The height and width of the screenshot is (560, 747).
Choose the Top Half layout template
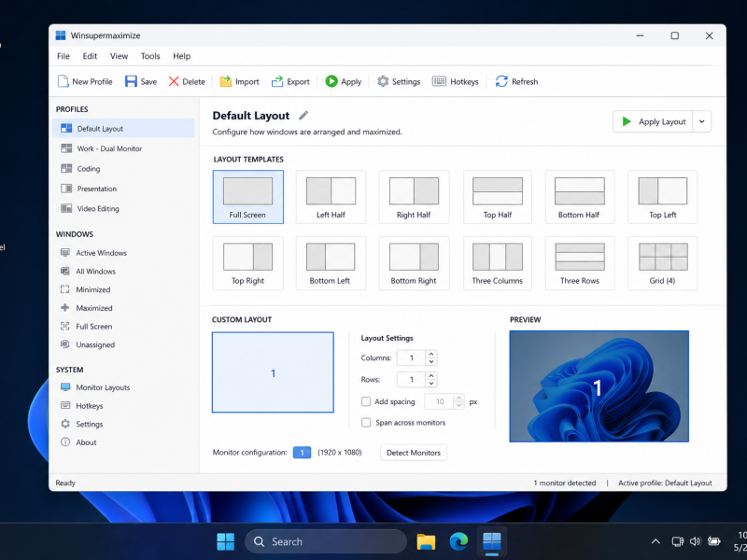pos(498,197)
